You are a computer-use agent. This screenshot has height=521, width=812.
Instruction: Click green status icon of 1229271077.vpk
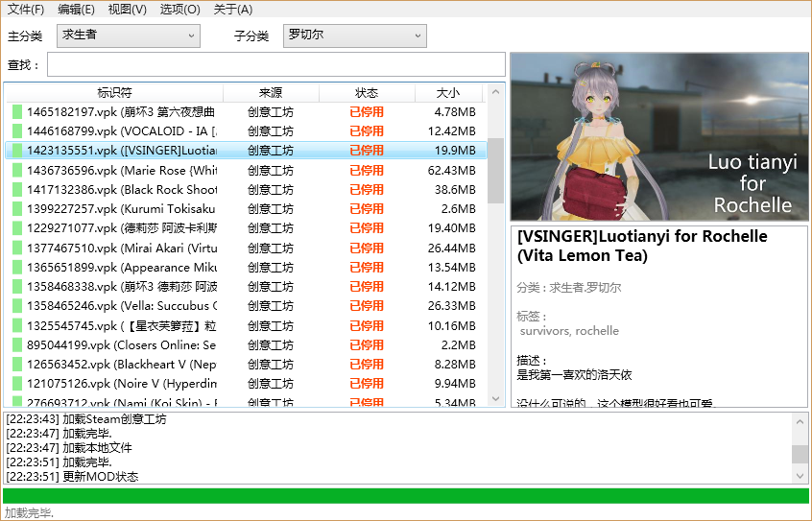(17, 227)
